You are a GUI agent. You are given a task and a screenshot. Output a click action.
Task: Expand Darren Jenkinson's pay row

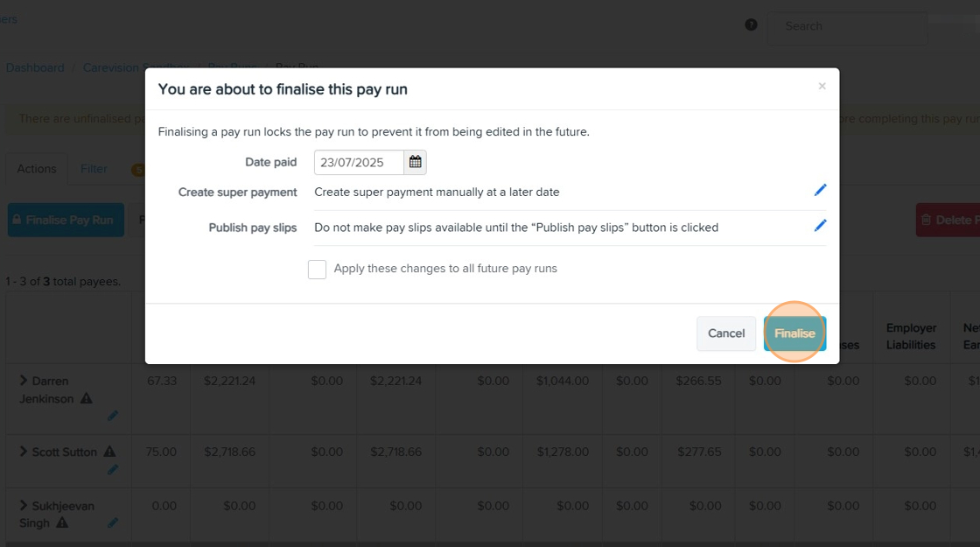[24, 381]
